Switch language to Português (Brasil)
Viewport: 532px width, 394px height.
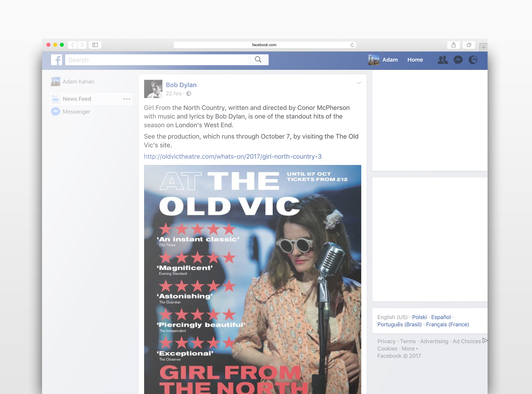[x=399, y=325]
